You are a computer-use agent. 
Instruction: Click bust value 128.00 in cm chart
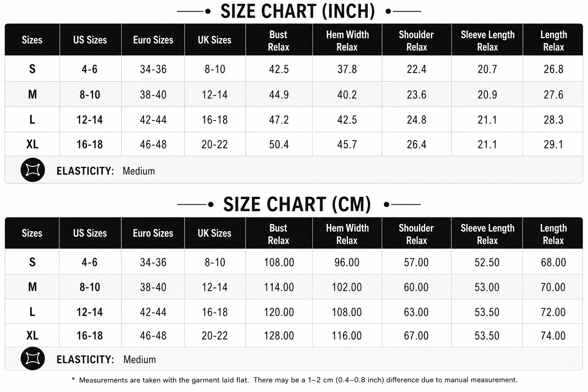pos(279,336)
